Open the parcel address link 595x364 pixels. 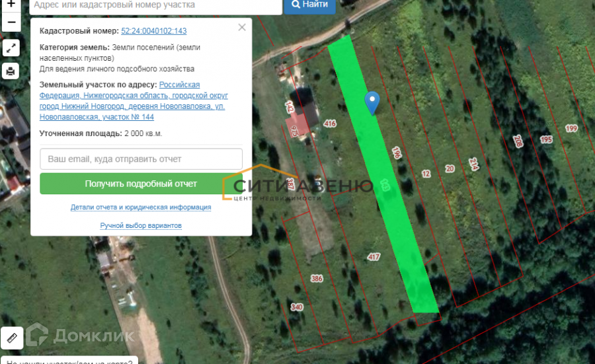pos(134,101)
